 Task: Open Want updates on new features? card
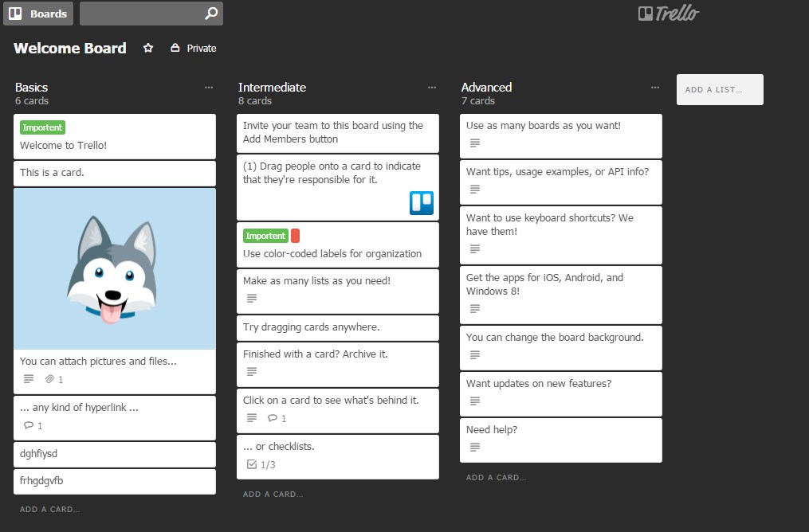pyautogui.click(x=561, y=394)
